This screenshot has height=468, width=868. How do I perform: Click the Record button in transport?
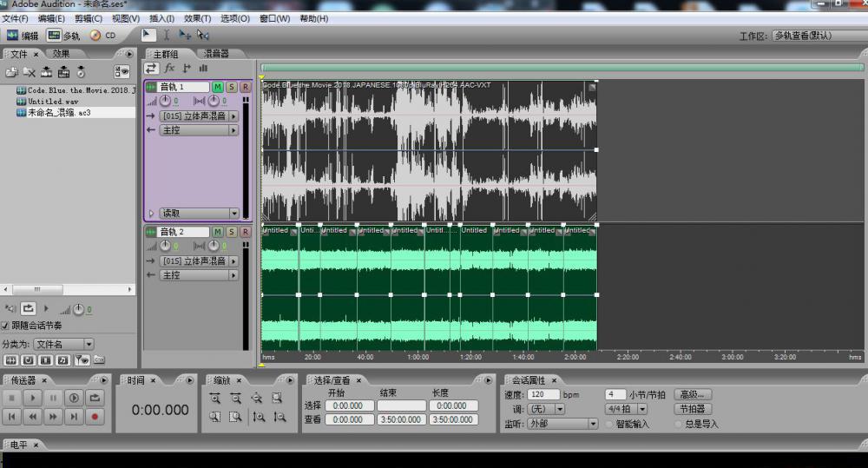(x=95, y=417)
